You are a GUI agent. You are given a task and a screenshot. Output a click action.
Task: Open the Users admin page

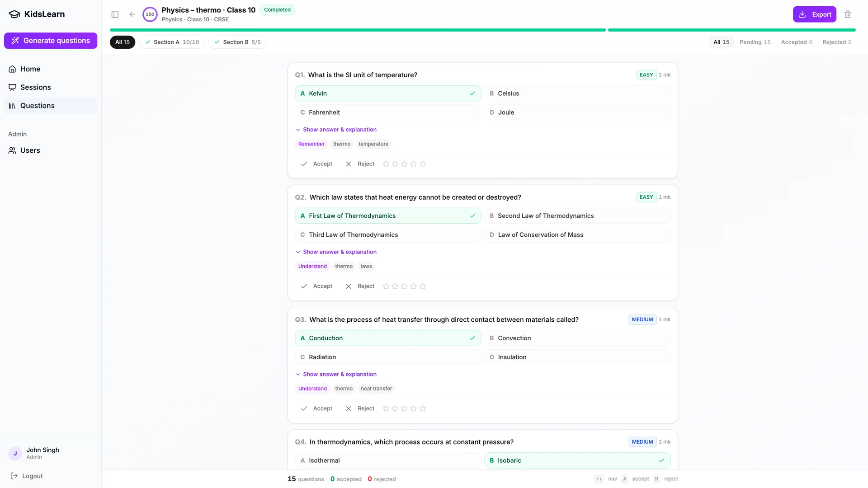pyautogui.click(x=51, y=150)
